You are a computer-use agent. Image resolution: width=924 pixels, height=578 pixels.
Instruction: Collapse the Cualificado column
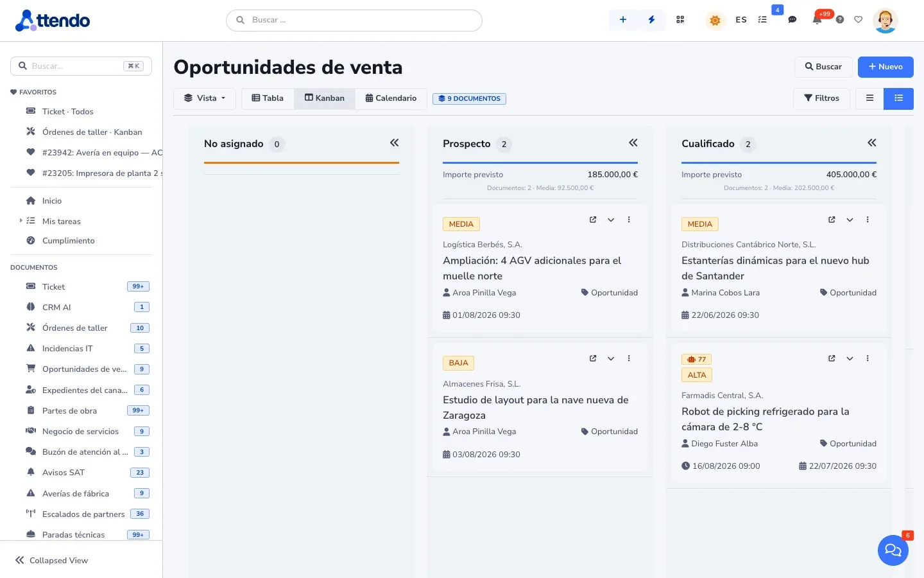(872, 143)
